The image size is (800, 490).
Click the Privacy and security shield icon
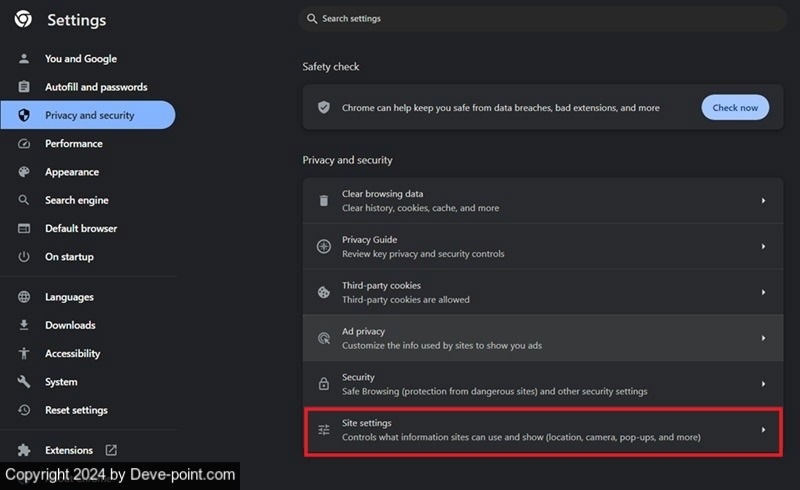pyautogui.click(x=24, y=115)
